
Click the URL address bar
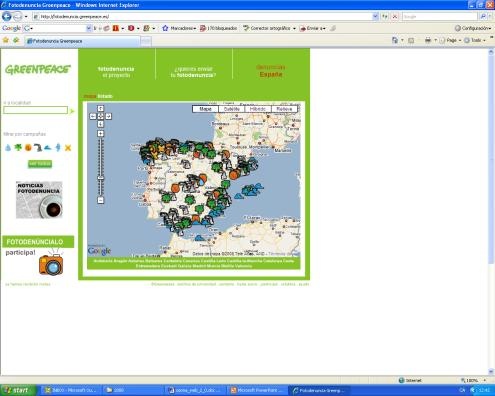[202, 16]
